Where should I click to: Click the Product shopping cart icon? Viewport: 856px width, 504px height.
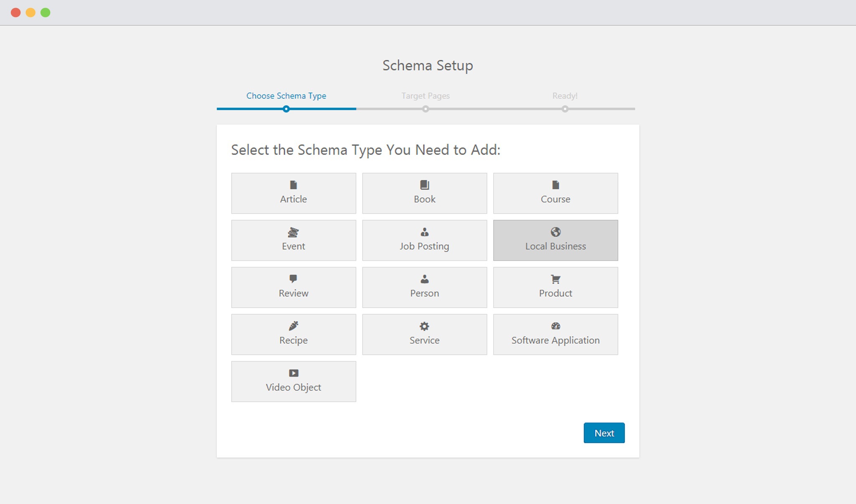555,279
